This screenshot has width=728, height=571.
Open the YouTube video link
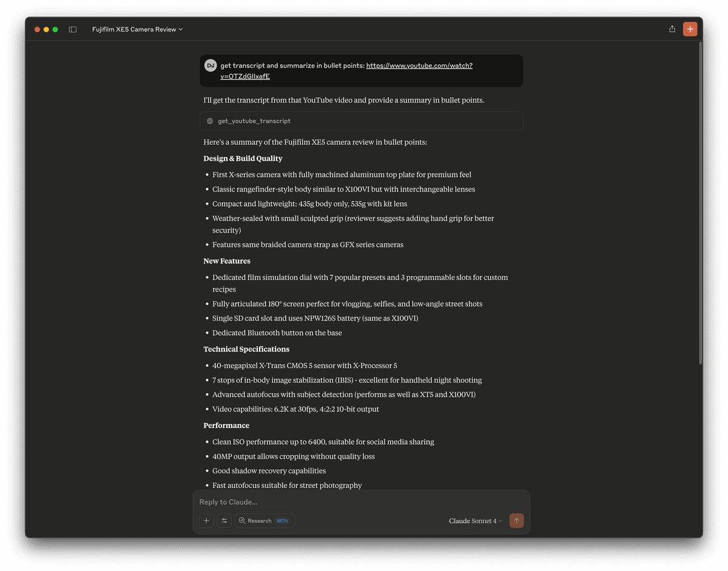346,71
